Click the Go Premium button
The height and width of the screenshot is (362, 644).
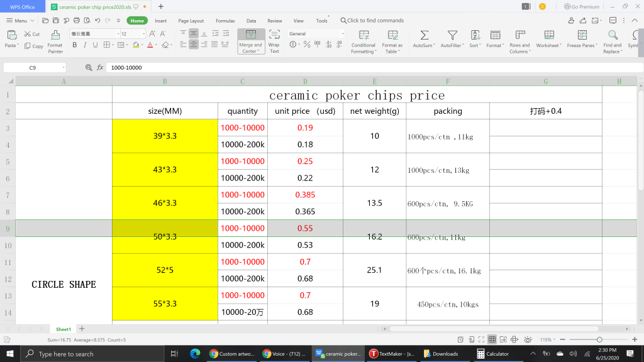click(x=582, y=6)
